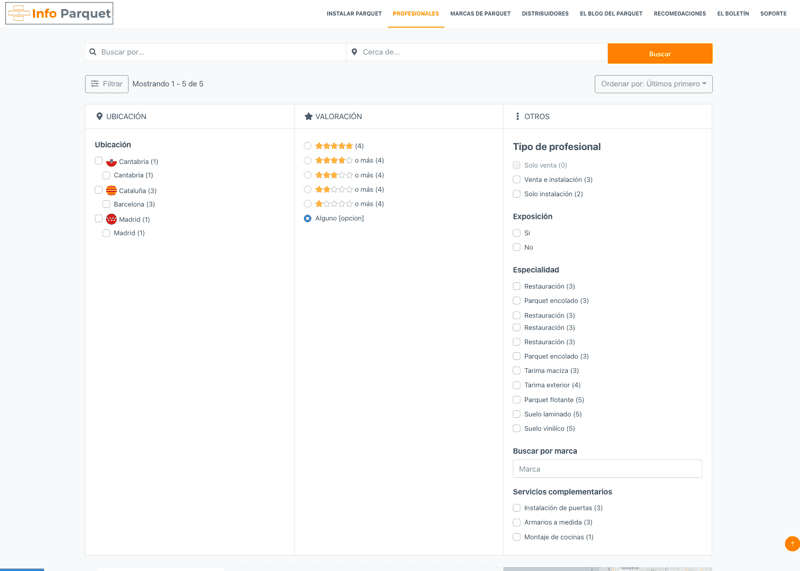Enable the Venta e instalación checkbox
The width and height of the screenshot is (800, 571).
tap(517, 180)
